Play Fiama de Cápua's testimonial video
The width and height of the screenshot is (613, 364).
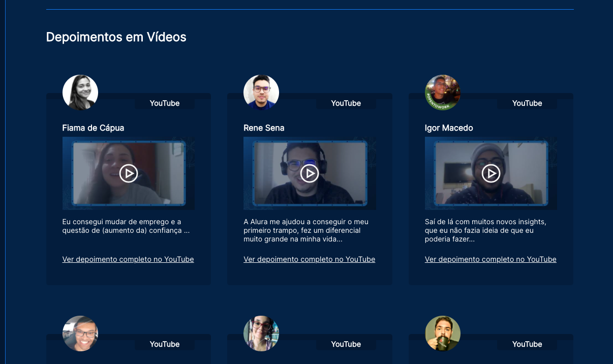129,173
